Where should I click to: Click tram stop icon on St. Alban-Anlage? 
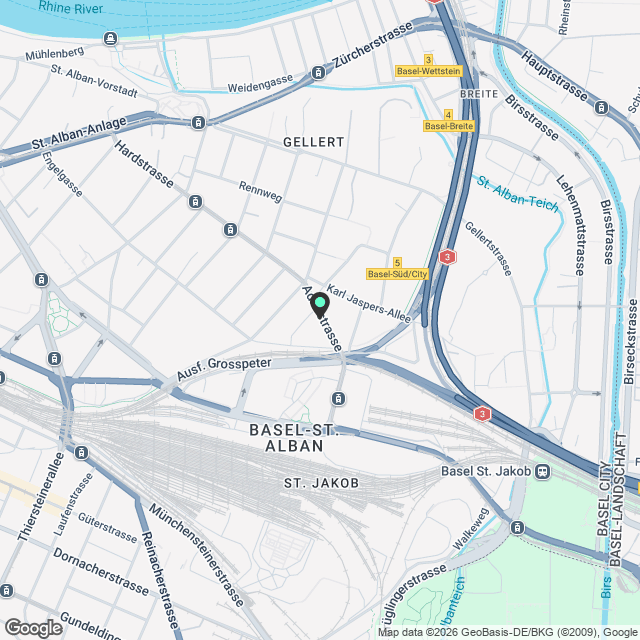(198, 122)
